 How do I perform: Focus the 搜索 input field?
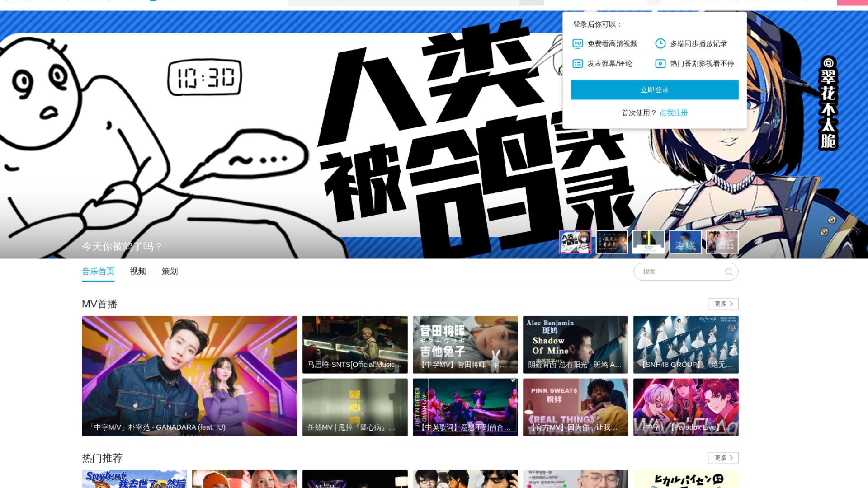click(x=686, y=272)
